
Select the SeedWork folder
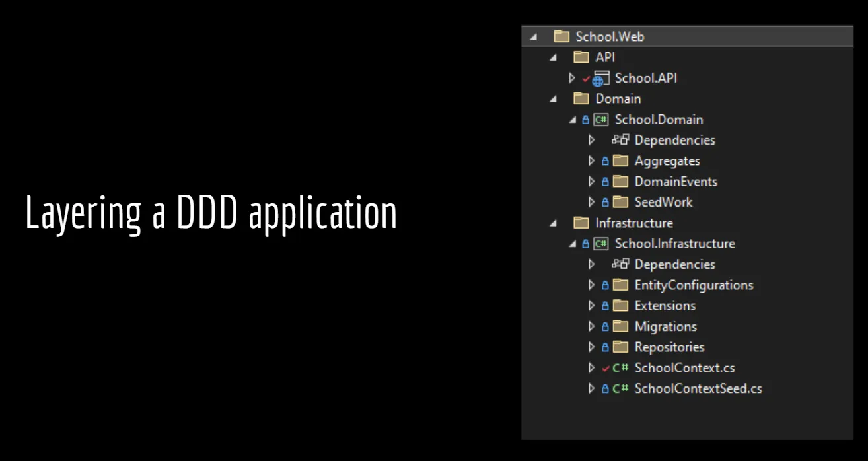tap(663, 202)
